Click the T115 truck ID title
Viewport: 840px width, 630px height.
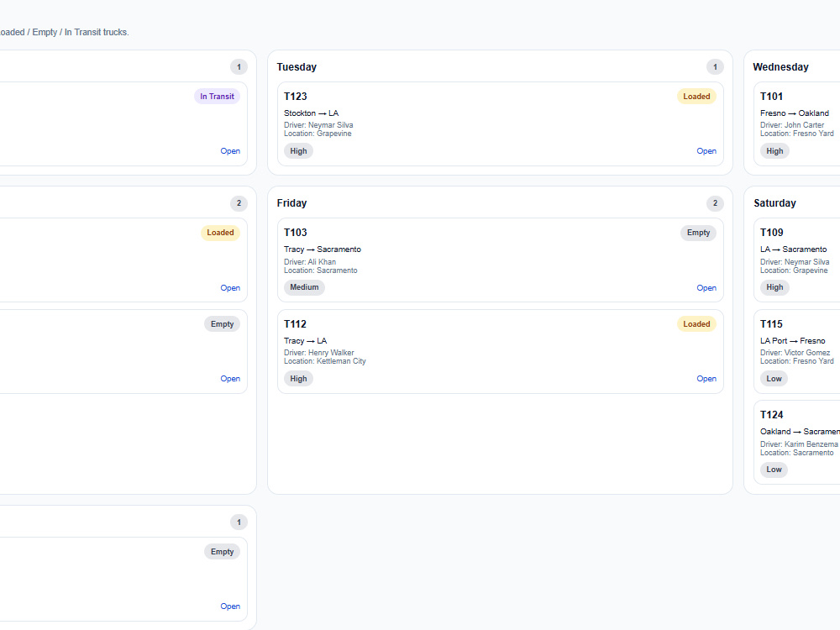click(771, 324)
